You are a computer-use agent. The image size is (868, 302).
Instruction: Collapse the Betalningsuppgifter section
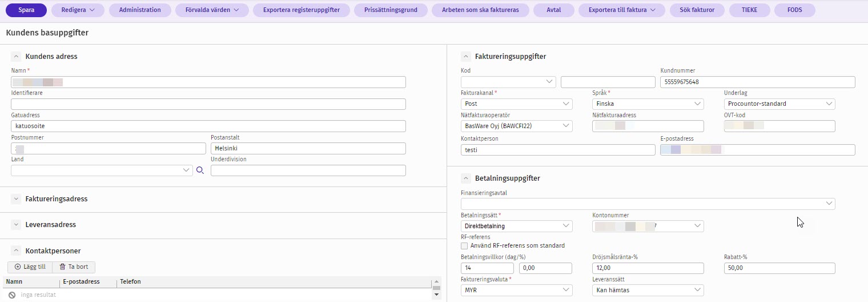coord(465,178)
